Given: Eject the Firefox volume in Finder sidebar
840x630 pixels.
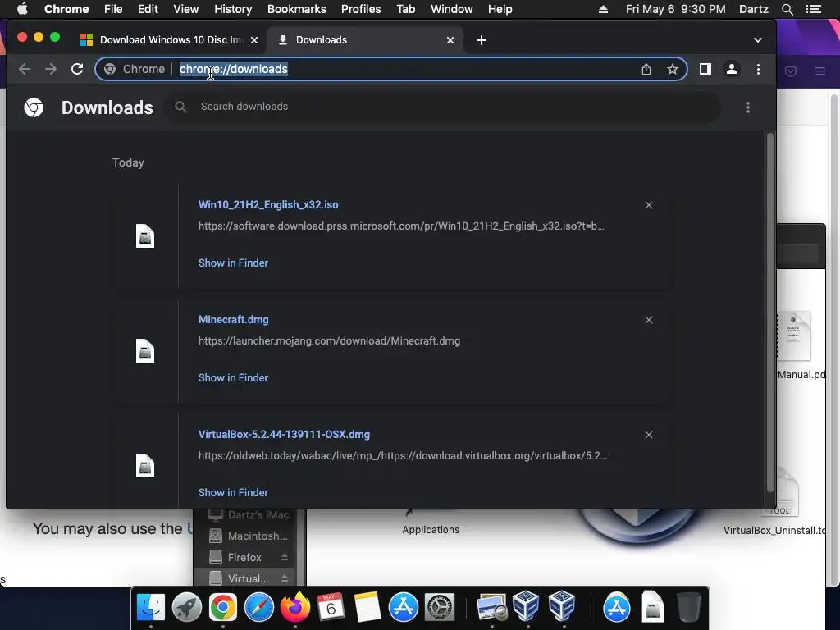Looking at the screenshot, I should pos(285,558).
